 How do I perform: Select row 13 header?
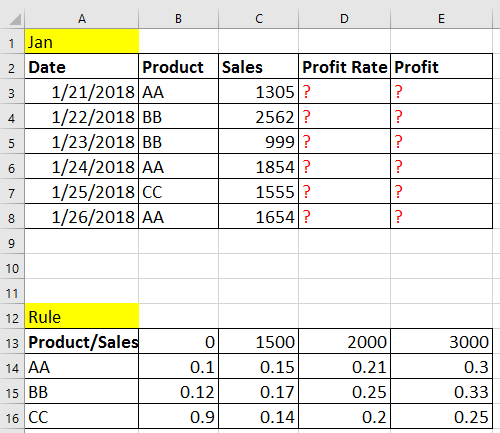tap(12, 343)
